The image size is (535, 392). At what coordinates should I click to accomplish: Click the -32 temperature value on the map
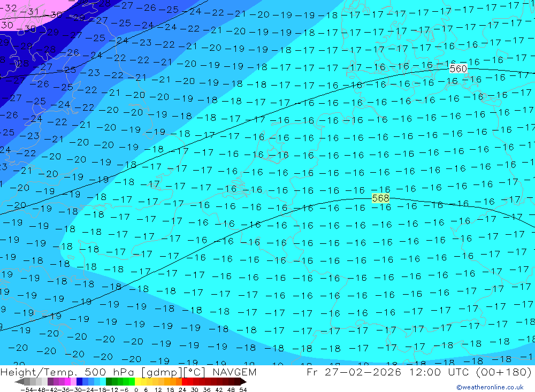pyautogui.click(x=9, y=8)
